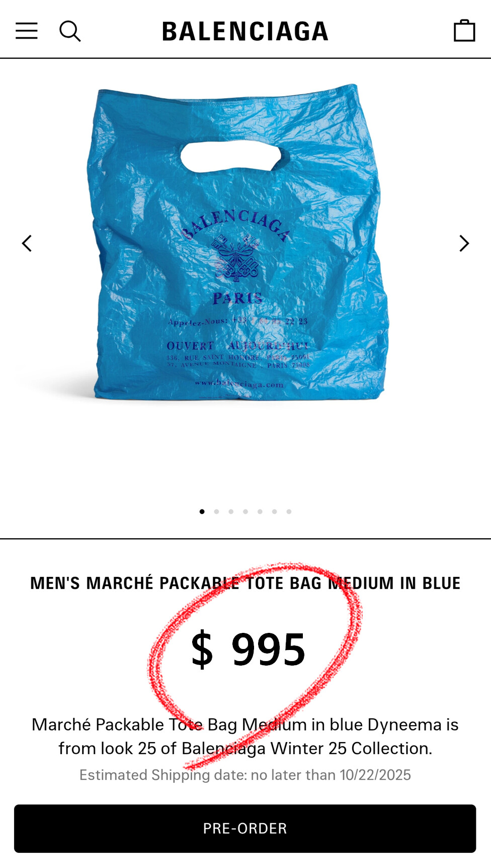The image size is (491, 868).
Task: Select the fourth carousel dot
Action: (x=245, y=512)
